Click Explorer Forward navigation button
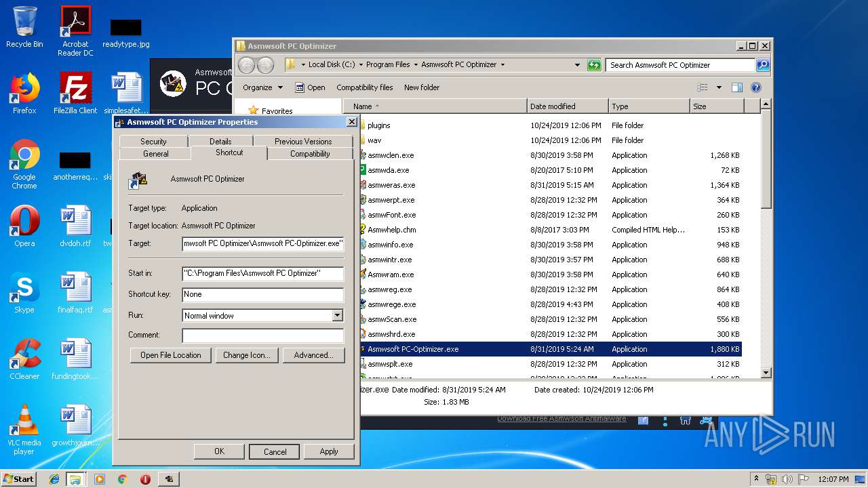This screenshot has width=868, height=488. click(265, 65)
